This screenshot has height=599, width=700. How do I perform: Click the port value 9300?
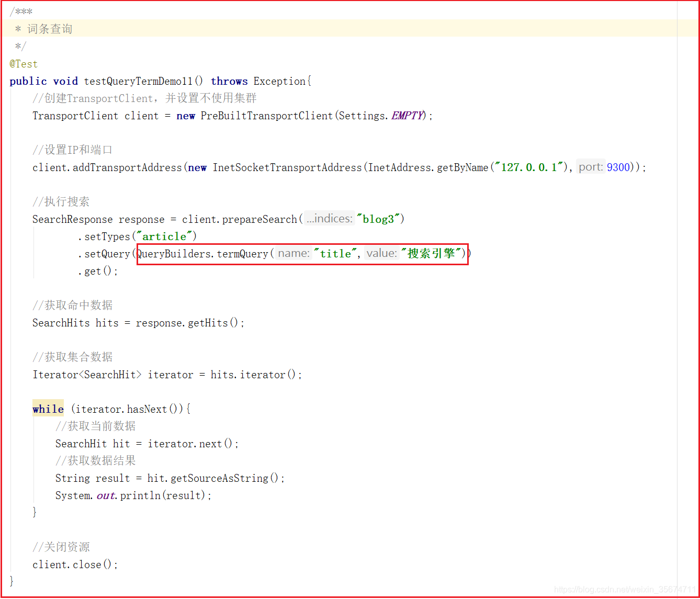(x=618, y=167)
